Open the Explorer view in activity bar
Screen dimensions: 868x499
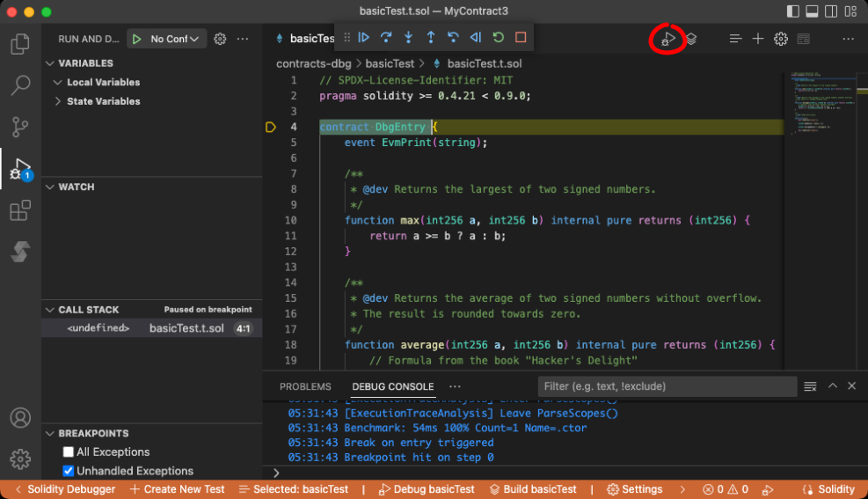(19, 44)
